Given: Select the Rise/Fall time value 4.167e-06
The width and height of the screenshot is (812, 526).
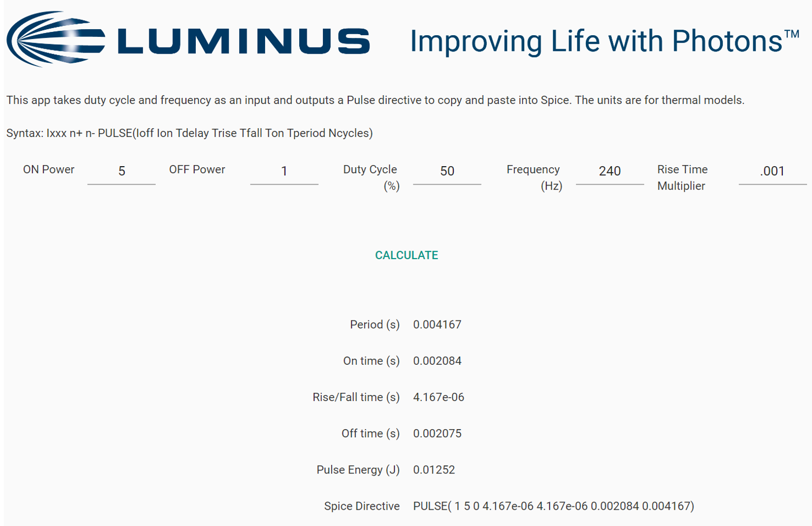Looking at the screenshot, I should click(439, 397).
